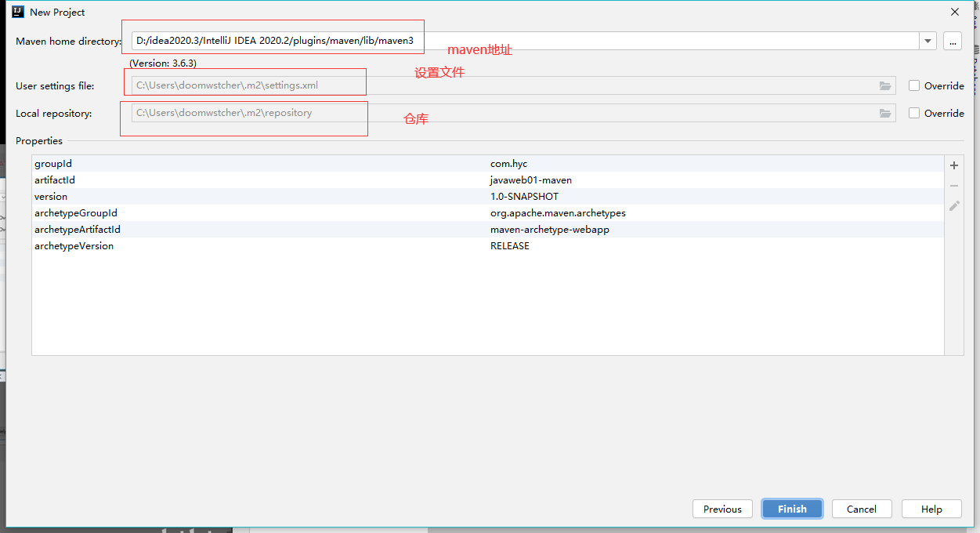Click the Previous button

click(722, 509)
